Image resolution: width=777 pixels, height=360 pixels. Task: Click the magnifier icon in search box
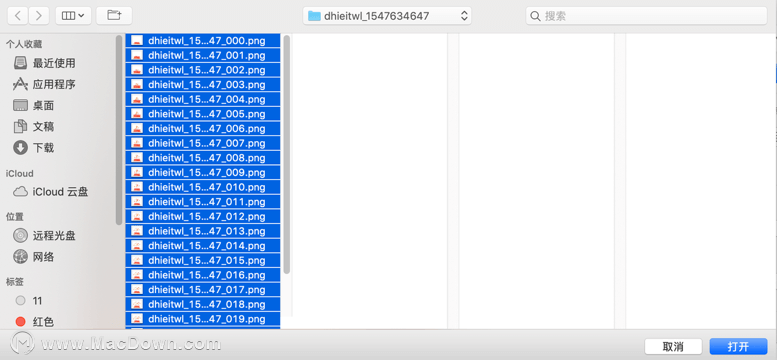tap(535, 16)
